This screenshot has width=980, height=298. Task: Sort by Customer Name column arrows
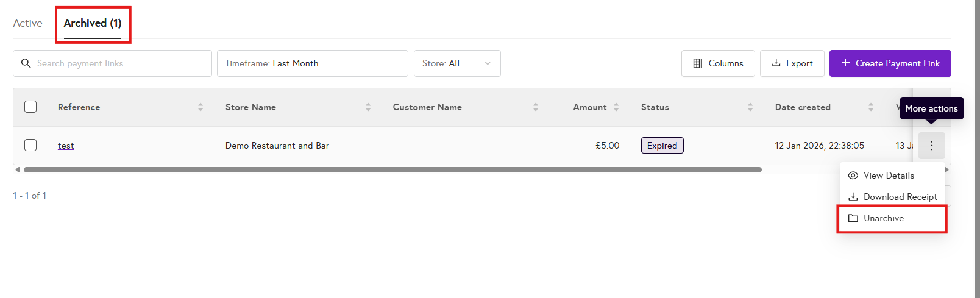(x=536, y=107)
